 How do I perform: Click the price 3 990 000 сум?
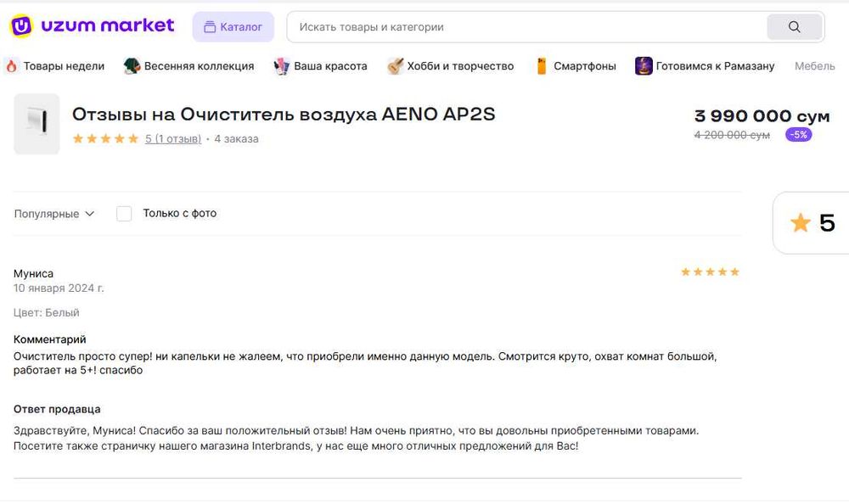click(x=762, y=116)
